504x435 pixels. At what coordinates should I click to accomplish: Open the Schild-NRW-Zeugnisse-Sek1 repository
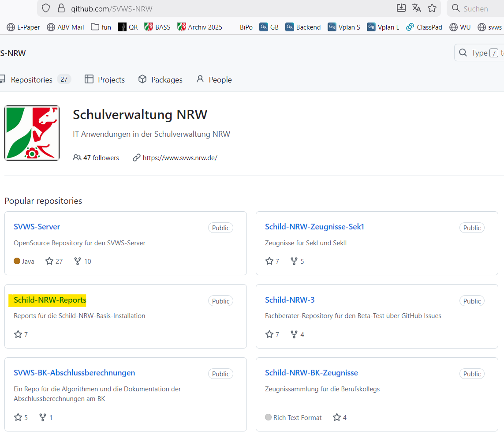(x=314, y=227)
